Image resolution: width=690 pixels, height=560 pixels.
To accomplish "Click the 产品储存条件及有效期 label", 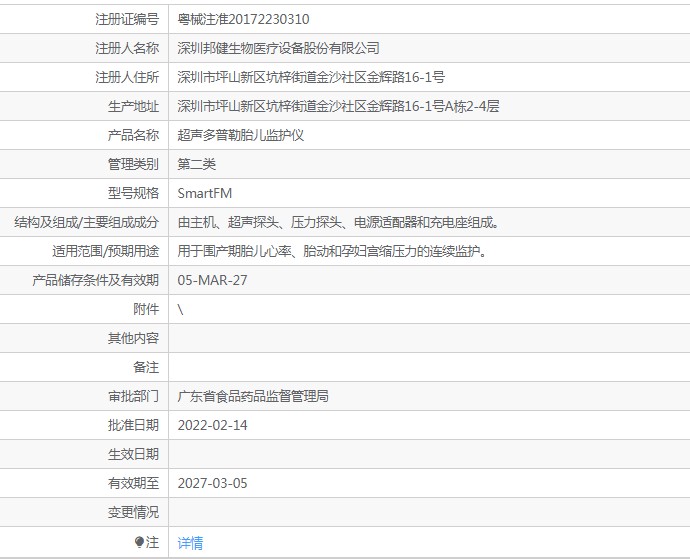I will pyautogui.click(x=95, y=280).
